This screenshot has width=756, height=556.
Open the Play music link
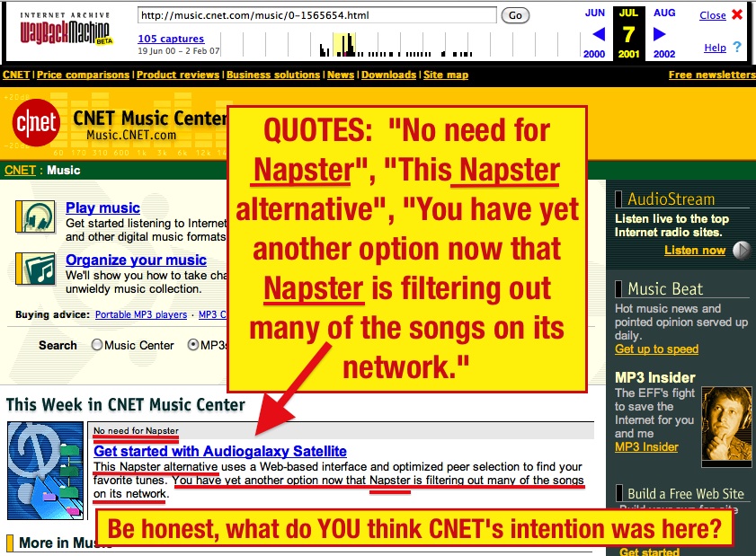[x=102, y=207]
